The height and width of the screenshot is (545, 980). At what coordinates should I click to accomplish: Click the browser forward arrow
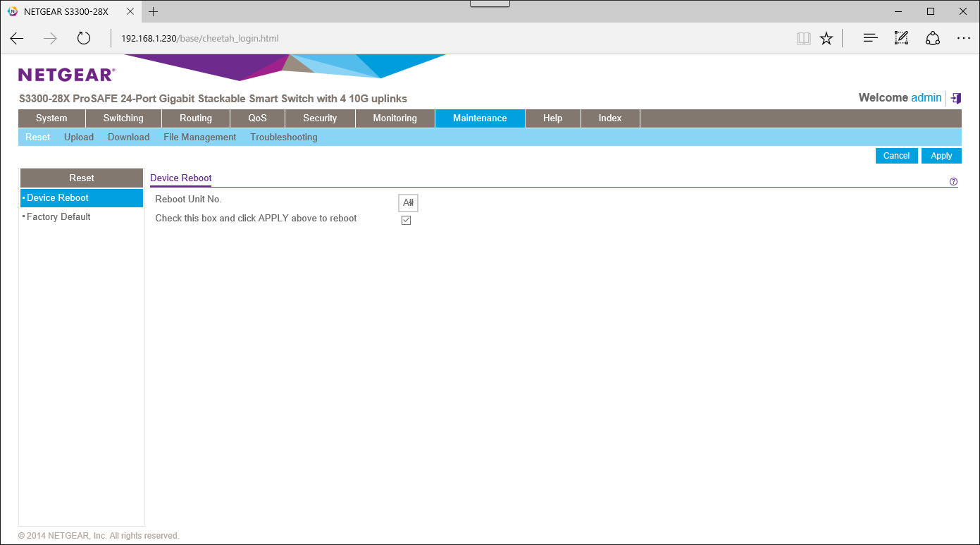pos(50,39)
